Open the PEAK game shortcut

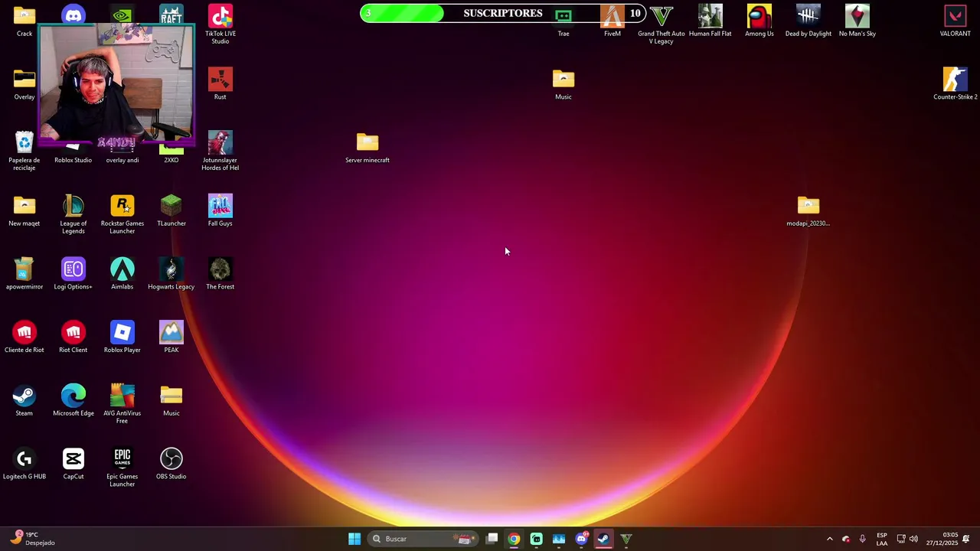pos(171,337)
